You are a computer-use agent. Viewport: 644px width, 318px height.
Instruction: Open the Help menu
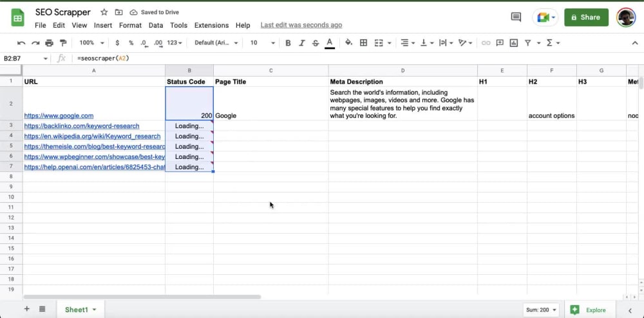[243, 26]
